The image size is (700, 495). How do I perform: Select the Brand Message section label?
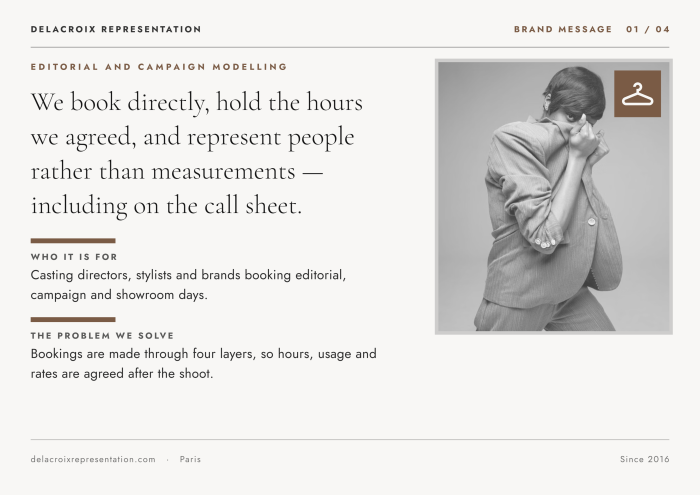(x=562, y=29)
